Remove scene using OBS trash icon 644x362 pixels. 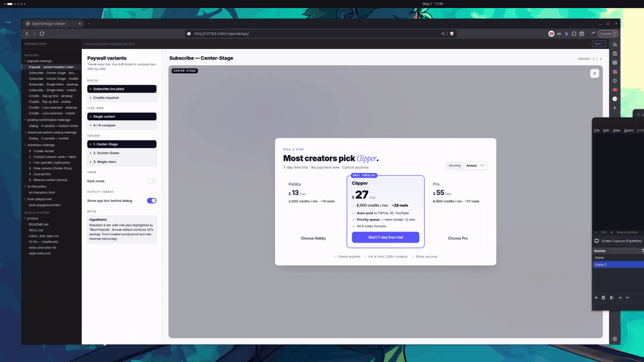coord(603,298)
